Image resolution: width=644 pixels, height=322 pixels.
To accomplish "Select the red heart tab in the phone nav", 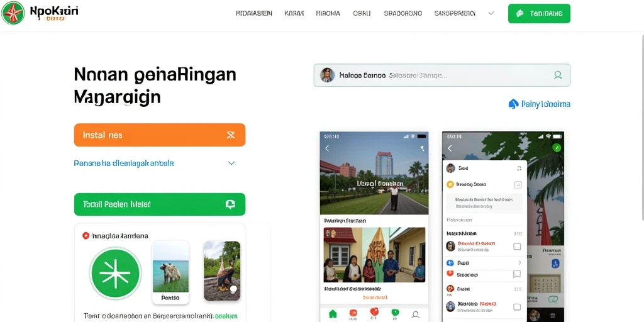I will pyautogui.click(x=374, y=313).
